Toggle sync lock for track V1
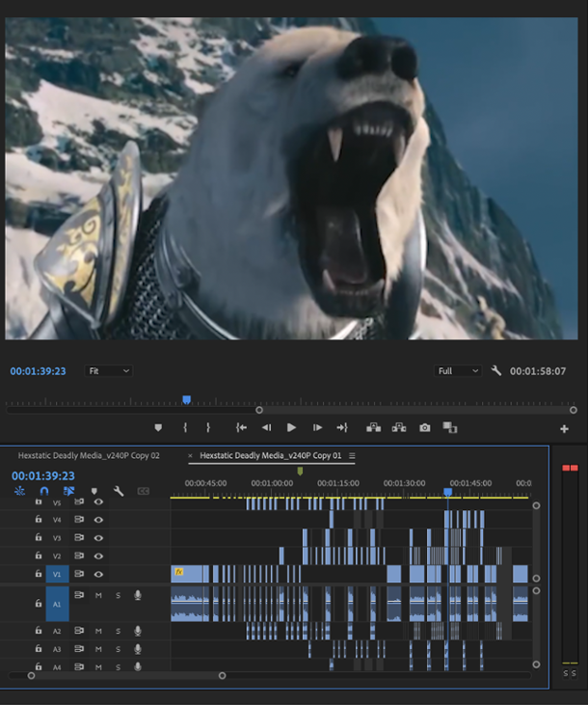The width and height of the screenshot is (588, 705). point(79,574)
